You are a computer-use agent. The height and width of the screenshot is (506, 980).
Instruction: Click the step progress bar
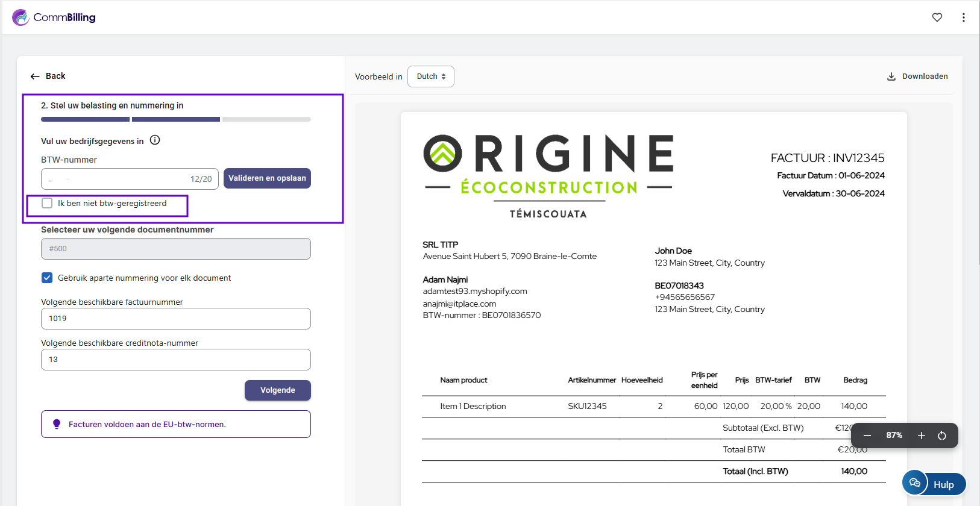(175, 119)
